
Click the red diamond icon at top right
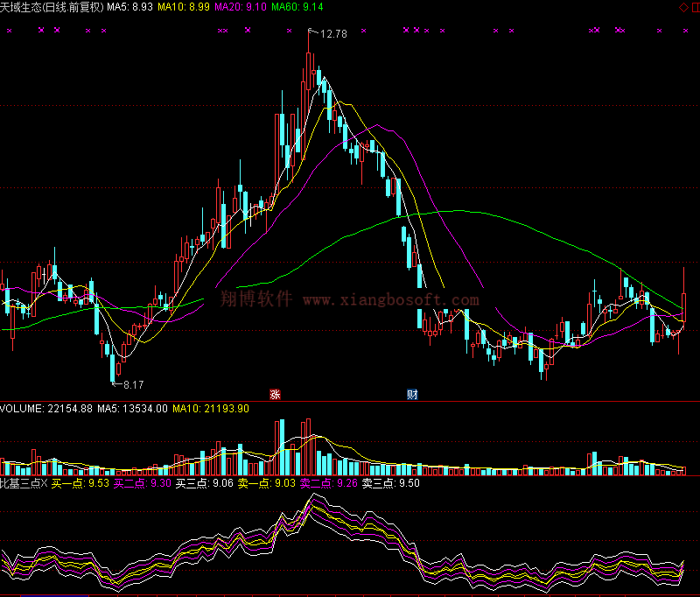tap(683, 7)
